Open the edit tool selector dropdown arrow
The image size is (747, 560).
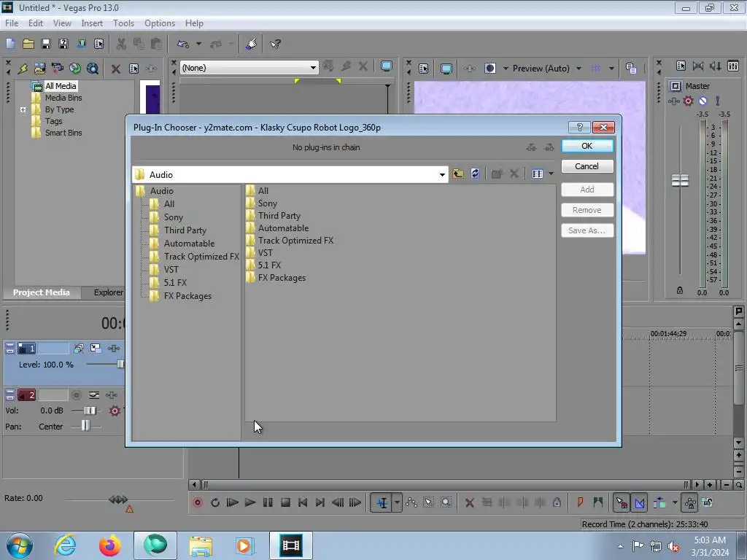397,502
